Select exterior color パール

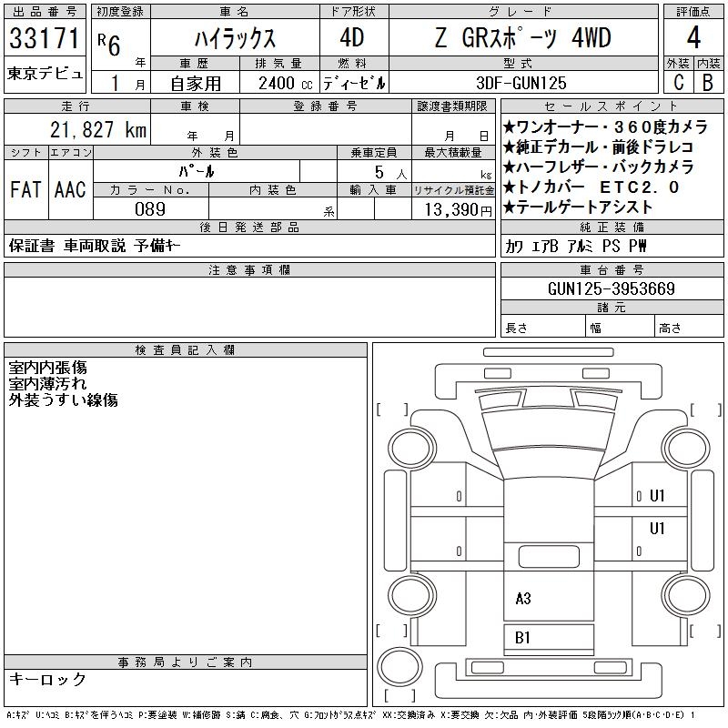[197, 172]
